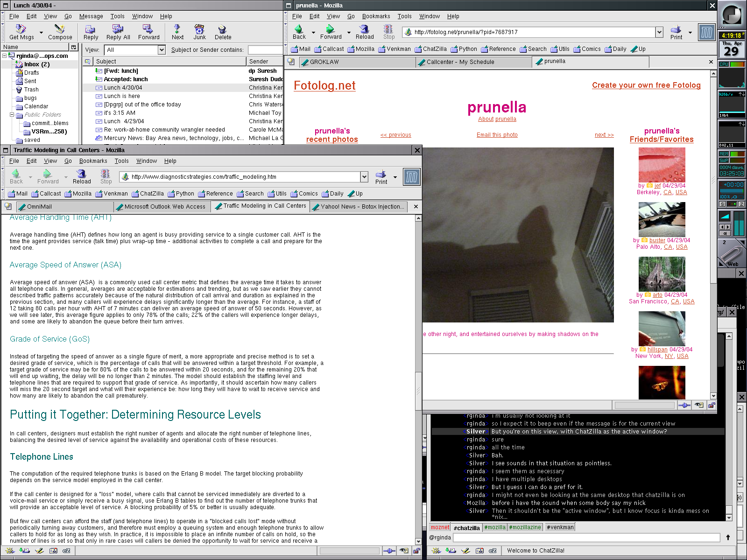Screen dimensions: 747x560
Task: Open the URL history dropdown in the prunella window
Action: (x=659, y=32)
